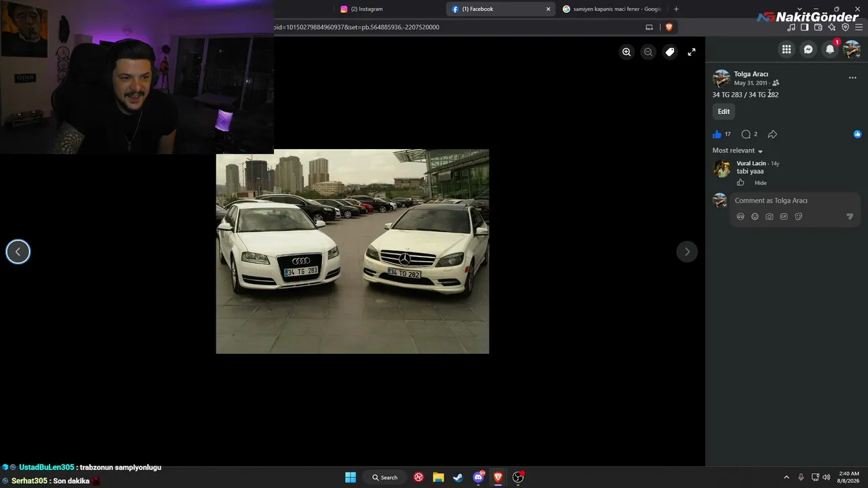The height and width of the screenshot is (488, 868).
Task: Click the install app icon in address bar
Action: point(649,27)
